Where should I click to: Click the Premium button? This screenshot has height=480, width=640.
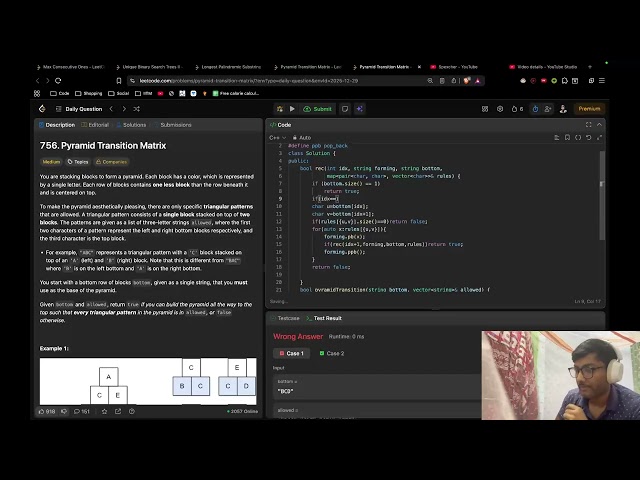coord(589,109)
